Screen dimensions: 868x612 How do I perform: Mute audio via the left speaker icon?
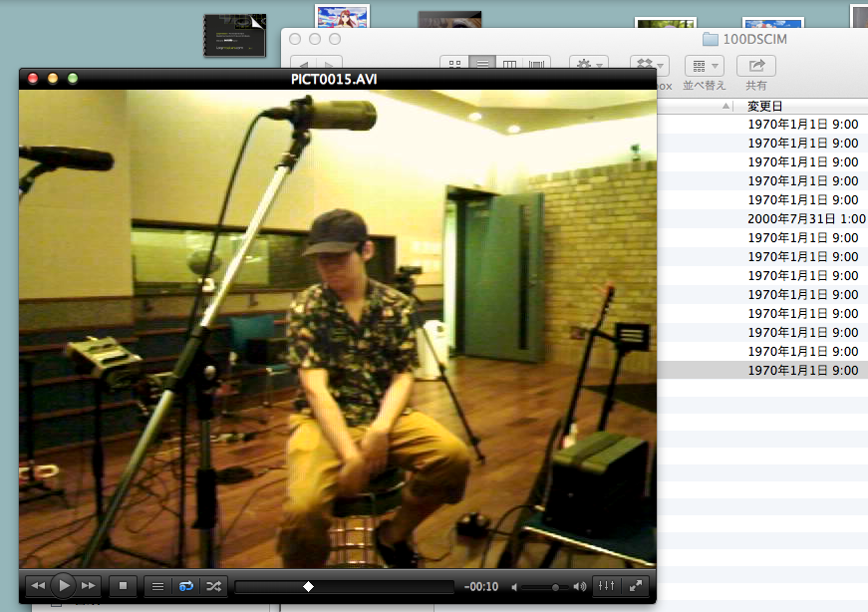[x=515, y=587]
